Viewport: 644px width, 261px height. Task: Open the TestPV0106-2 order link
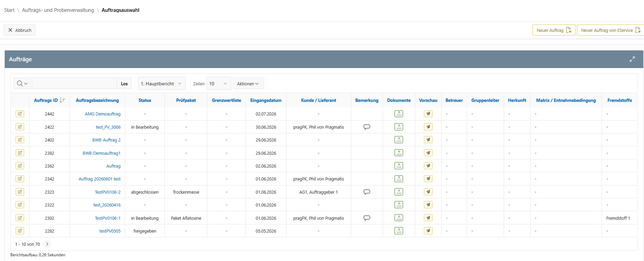pos(108,192)
